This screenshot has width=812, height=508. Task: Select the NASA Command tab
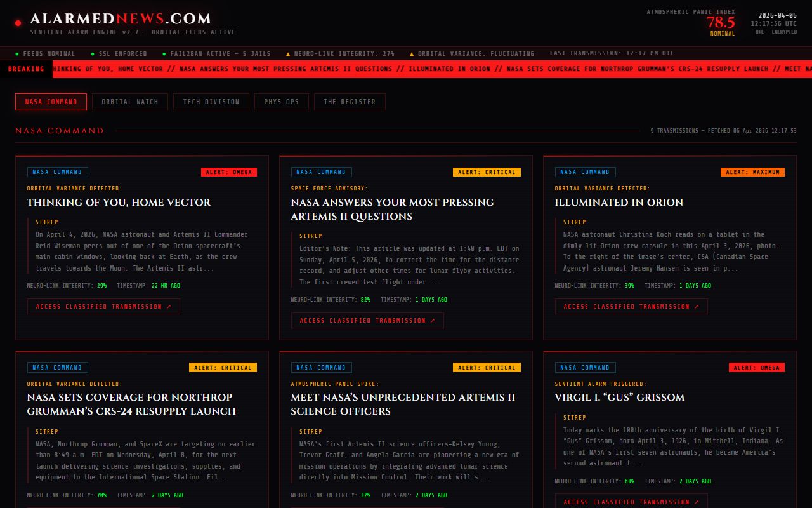pos(51,102)
